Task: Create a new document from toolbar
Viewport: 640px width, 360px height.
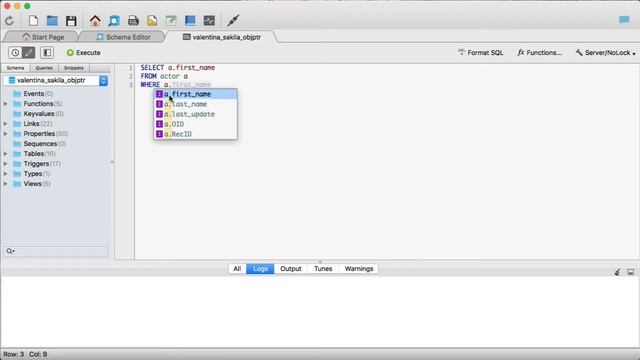Action: click(33, 21)
